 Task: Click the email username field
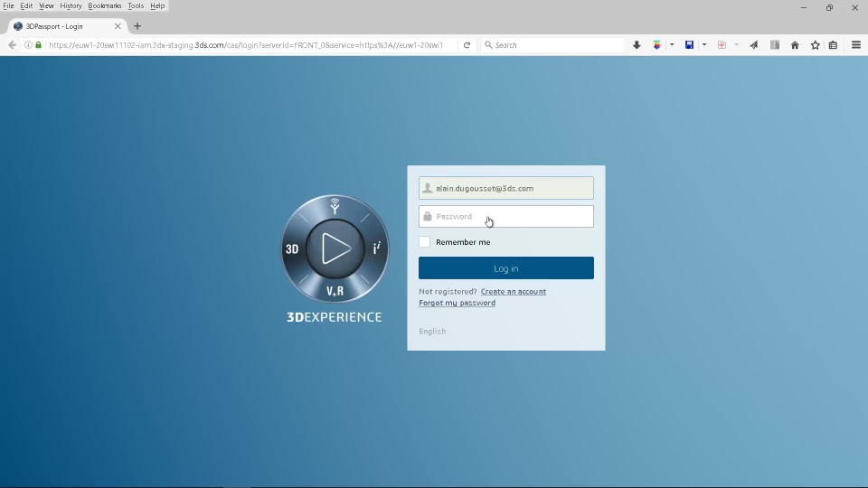pyautogui.click(x=506, y=188)
